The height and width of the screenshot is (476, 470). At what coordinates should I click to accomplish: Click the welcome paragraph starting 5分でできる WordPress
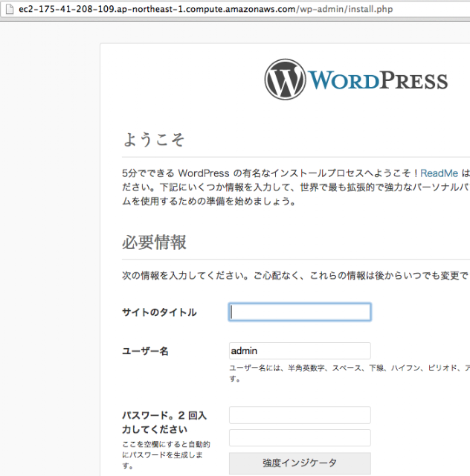pos(296,187)
